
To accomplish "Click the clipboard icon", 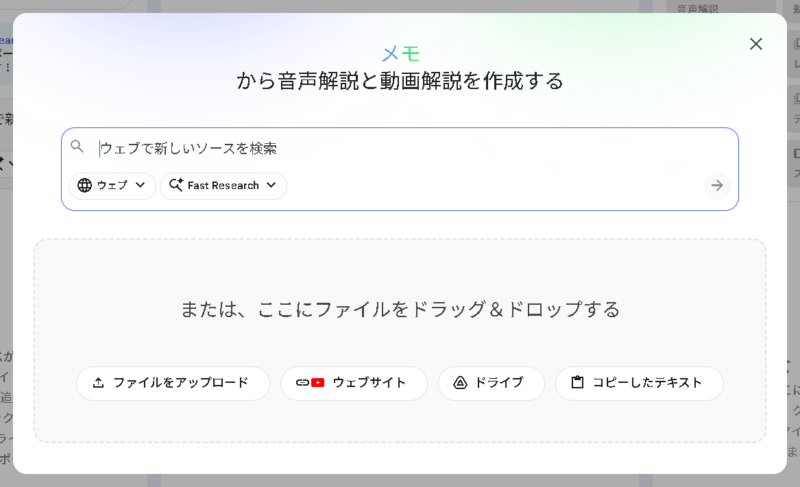I will 577,383.
